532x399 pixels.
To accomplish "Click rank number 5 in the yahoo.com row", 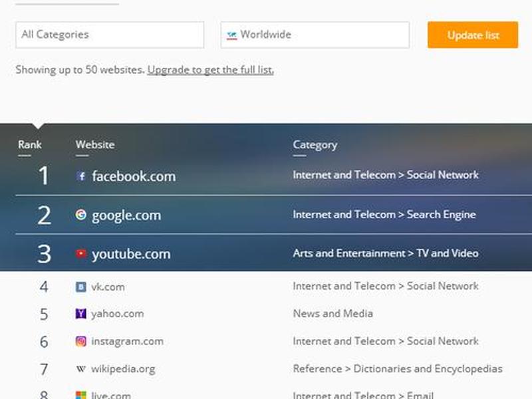I will [44, 314].
